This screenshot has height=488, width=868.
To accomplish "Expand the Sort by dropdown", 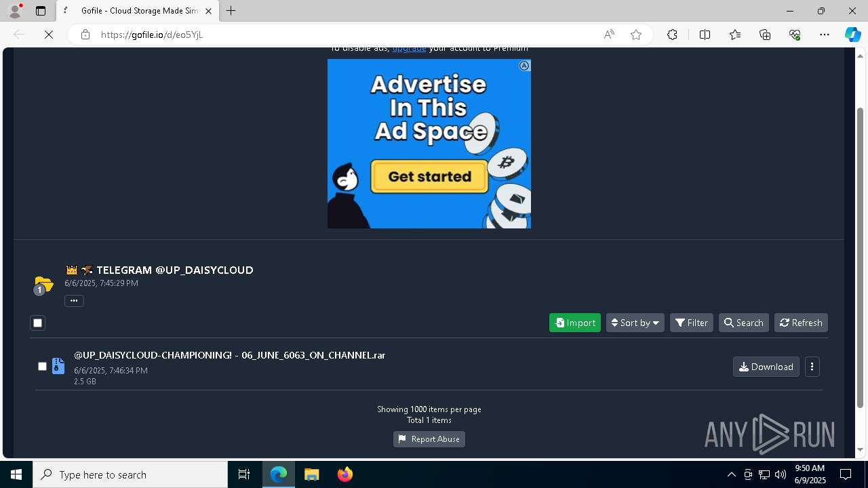I will point(635,323).
